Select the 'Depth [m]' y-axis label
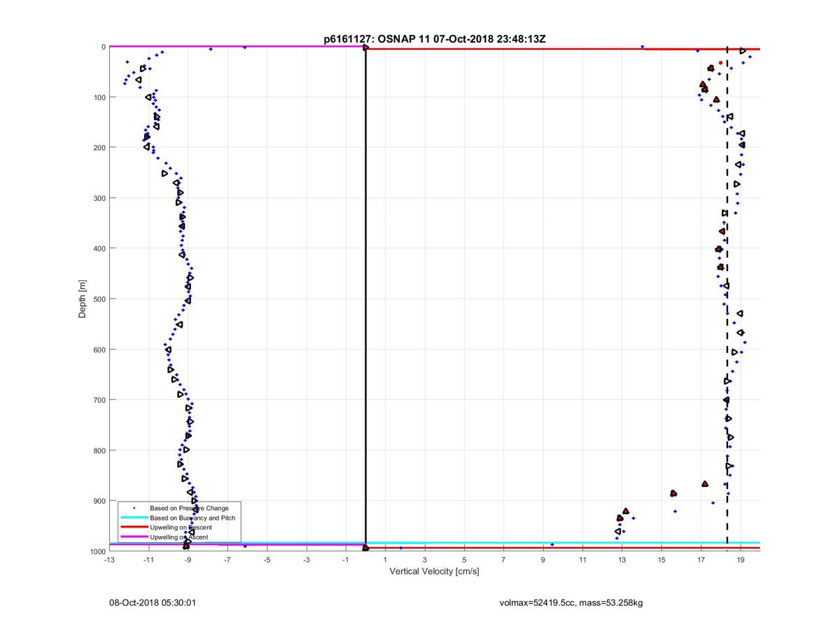 point(83,299)
